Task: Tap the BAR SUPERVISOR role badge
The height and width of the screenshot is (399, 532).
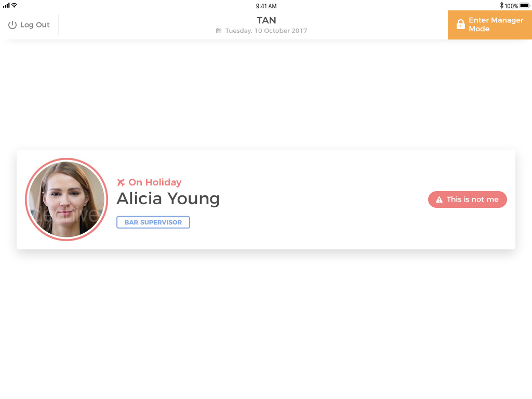Action: tap(153, 222)
